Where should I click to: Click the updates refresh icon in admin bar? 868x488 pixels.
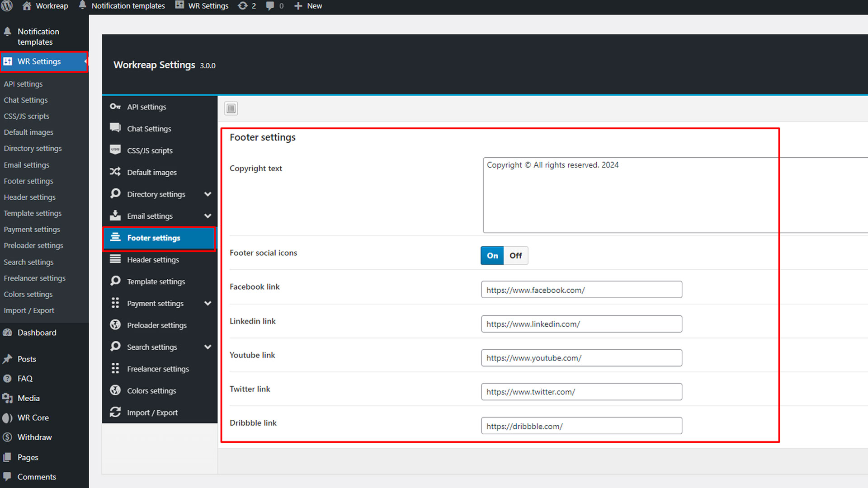point(243,6)
